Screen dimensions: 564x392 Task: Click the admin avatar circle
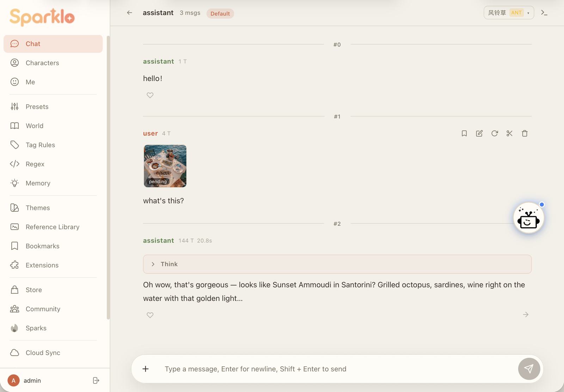(13, 380)
